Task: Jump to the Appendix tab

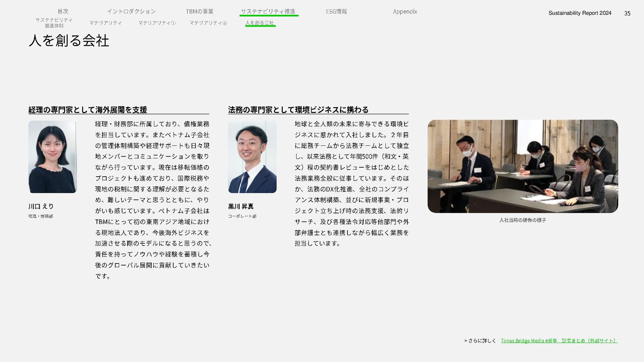Action: point(405,11)
